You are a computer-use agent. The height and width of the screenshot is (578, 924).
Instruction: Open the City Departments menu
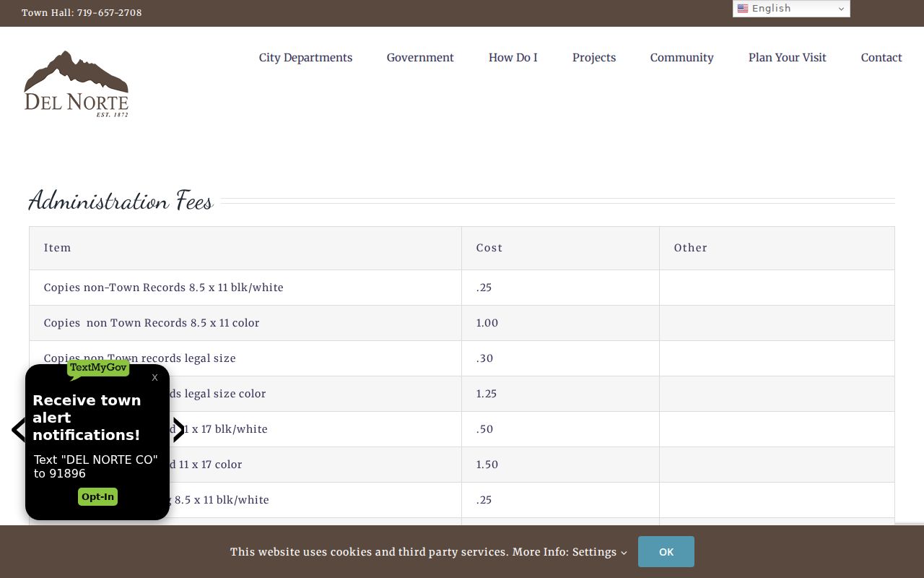(x=305, y=58)
